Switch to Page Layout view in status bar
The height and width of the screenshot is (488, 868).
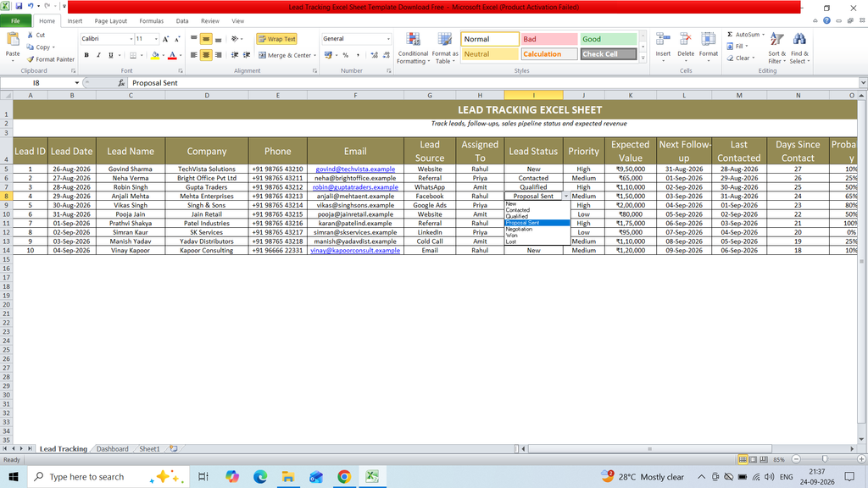click(x=753, y=459)
